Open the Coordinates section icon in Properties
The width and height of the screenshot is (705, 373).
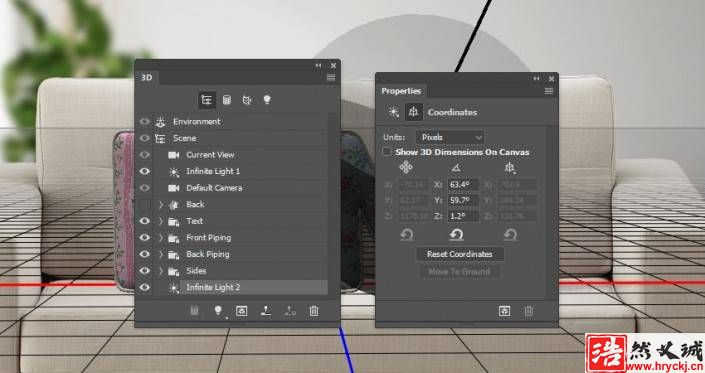413,112
